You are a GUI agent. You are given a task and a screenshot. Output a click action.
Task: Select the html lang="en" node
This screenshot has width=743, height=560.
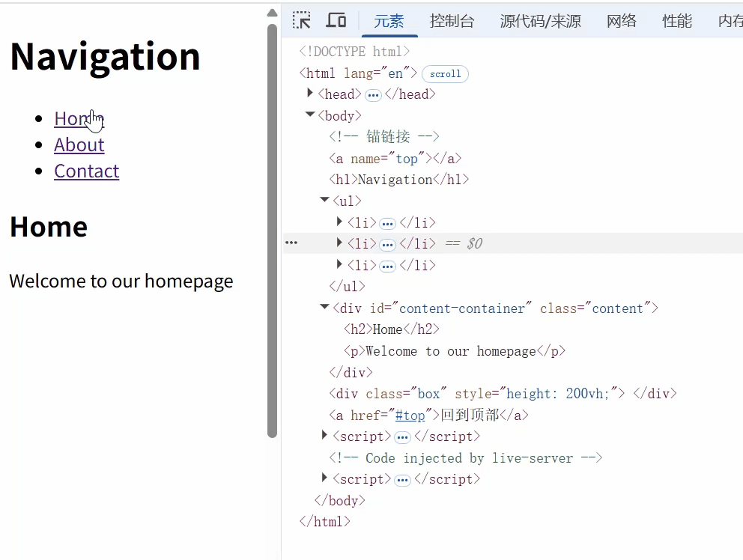point(358,73)
